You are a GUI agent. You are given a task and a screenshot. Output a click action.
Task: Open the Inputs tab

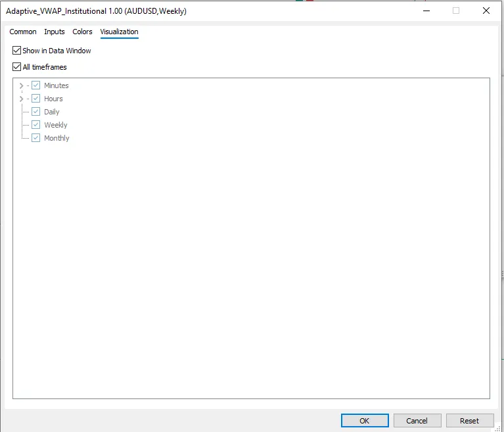(55, 32)
